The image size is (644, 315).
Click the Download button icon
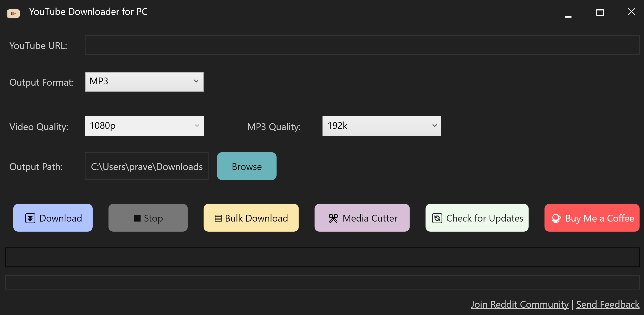30,218
